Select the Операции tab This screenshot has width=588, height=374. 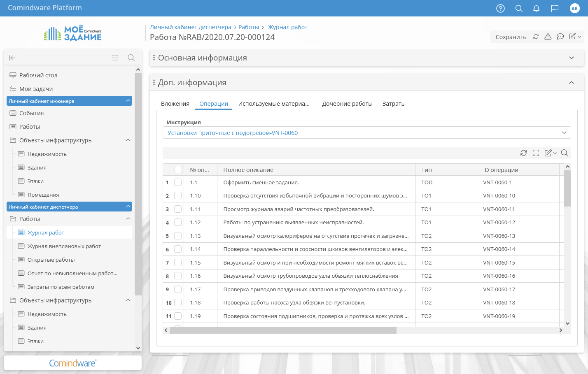[x=214, y=104]
